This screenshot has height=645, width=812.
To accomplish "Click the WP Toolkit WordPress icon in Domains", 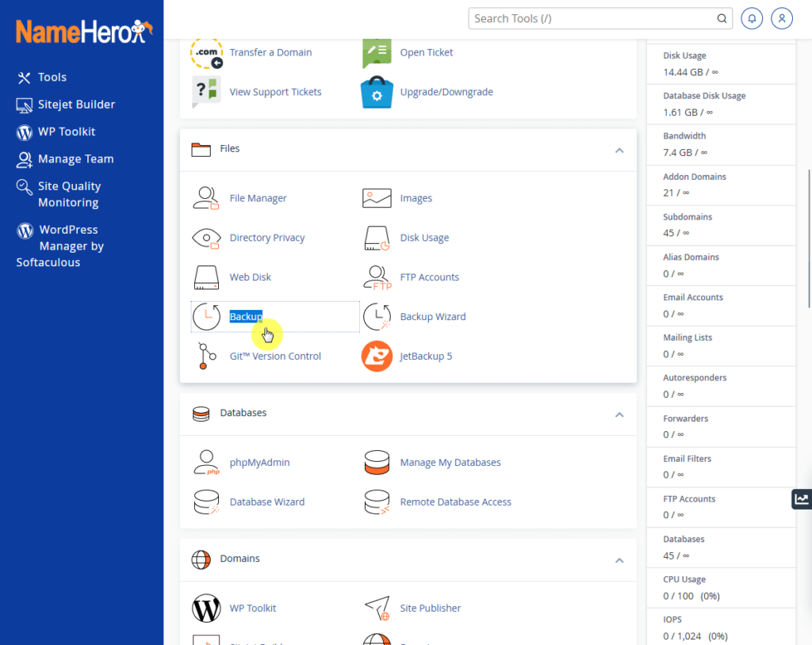I will tap(206, 609).
